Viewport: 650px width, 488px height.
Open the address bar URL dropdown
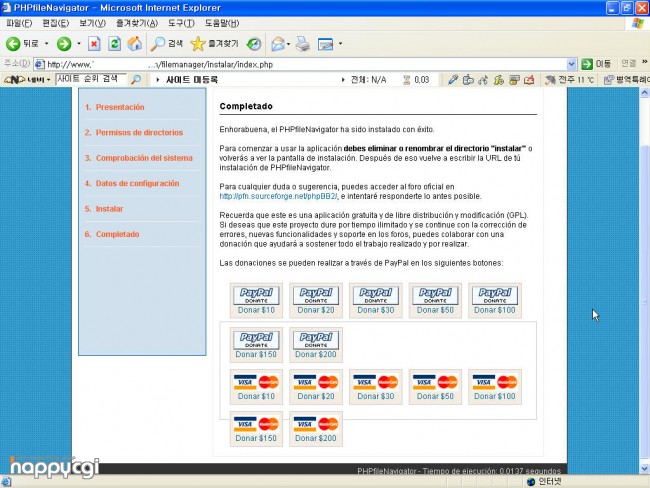coord(571,64)
